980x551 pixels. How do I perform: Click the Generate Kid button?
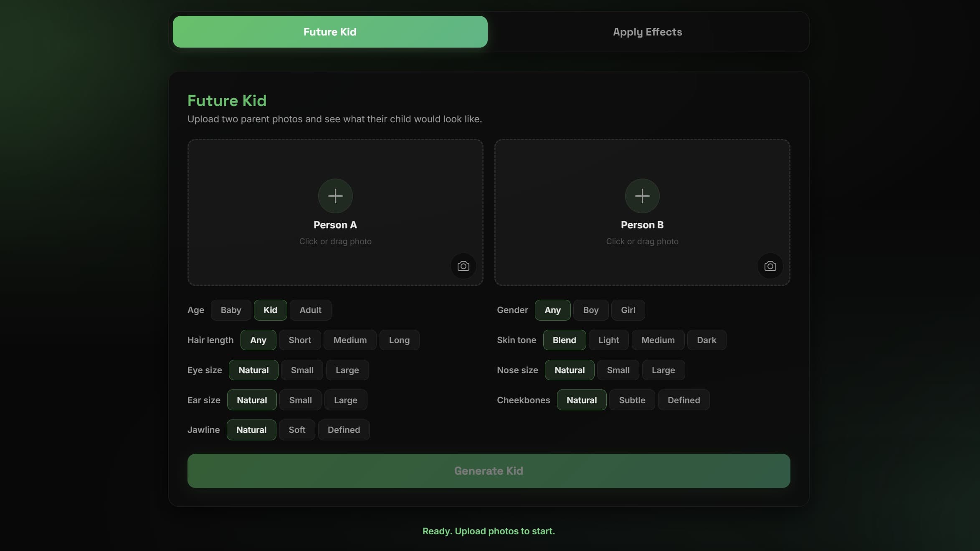(x=489, y=471)
